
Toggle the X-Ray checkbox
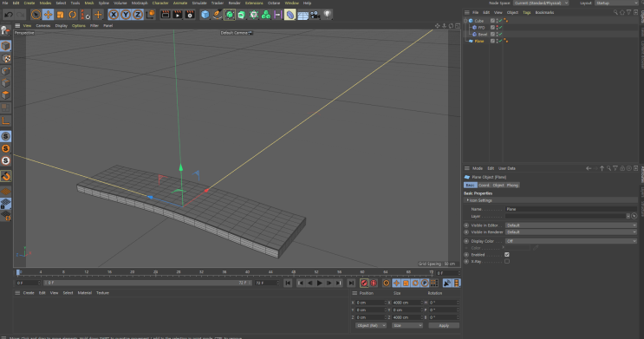coord(507,262)
